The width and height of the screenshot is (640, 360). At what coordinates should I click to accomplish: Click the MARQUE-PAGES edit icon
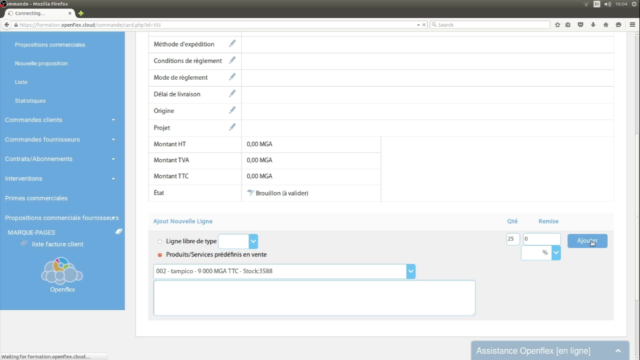pyautogui.click(x=118, y=232)
